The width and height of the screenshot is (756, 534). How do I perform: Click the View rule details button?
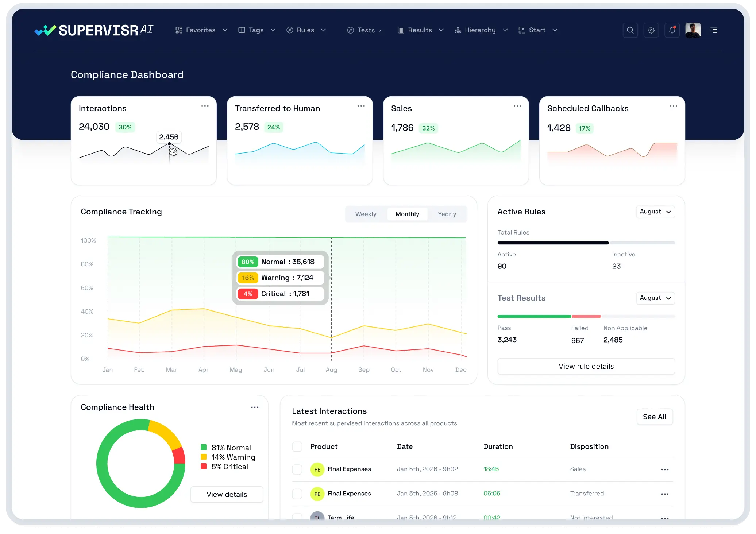point(586,366)
